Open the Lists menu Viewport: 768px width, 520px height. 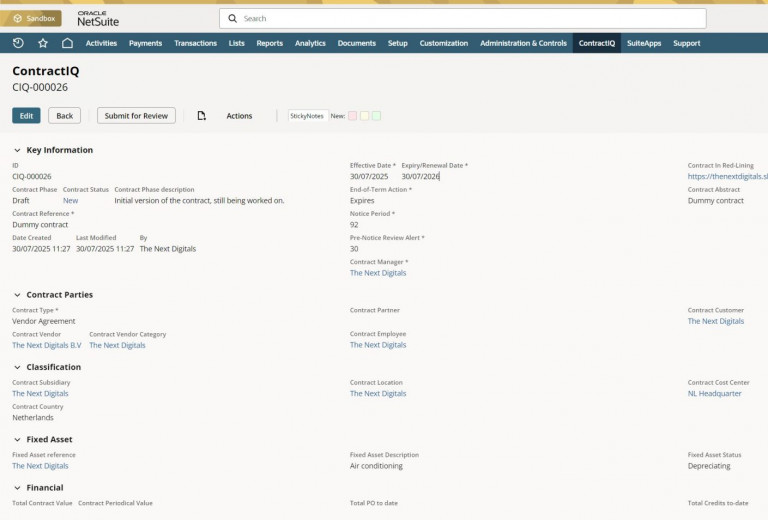tap(237, 43)
